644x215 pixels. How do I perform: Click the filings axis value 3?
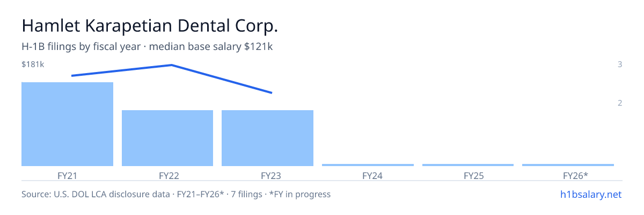click(x=620, y=64)
